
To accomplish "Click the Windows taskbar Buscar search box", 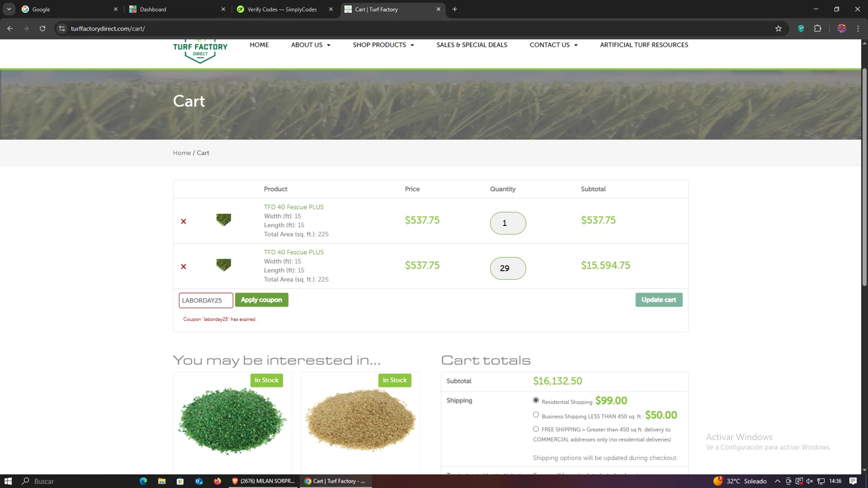I will tap(74, 481).
